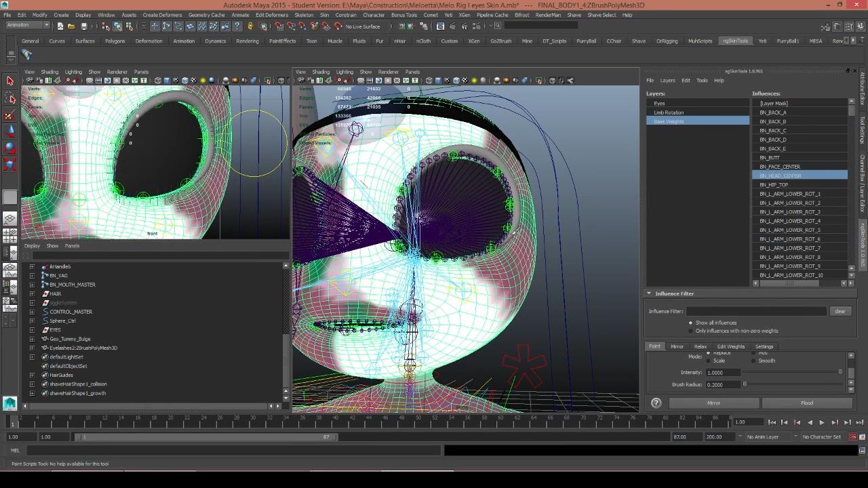The width and height of the screenshot is (868, 488).
Task: Click the Open Scene folder icon
Action: [71, 26]
